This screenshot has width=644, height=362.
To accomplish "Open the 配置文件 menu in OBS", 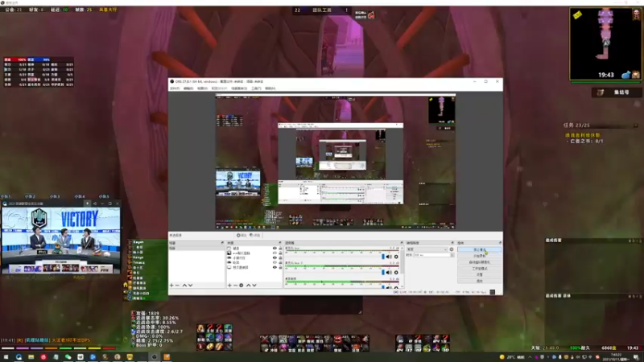I will (x=219, y=88).
